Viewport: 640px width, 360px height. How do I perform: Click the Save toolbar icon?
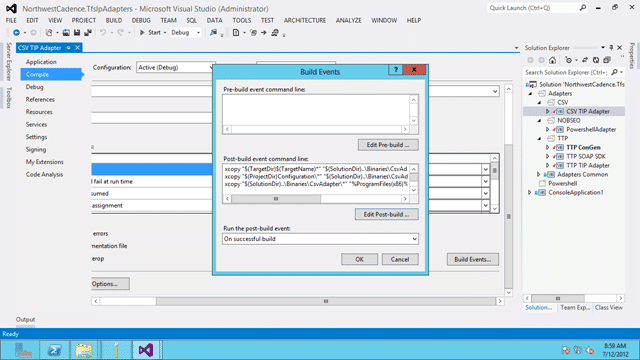pos(77,33)
